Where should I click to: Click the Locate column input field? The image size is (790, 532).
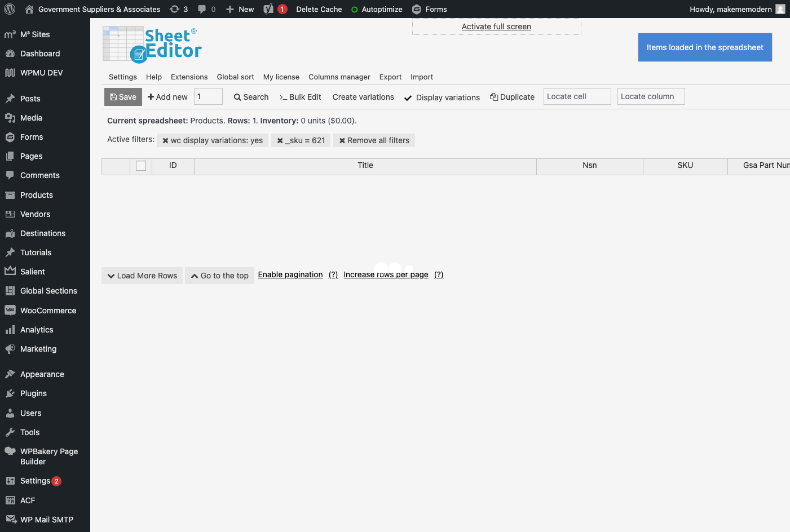pyautogui.click(x=651, y=96)
